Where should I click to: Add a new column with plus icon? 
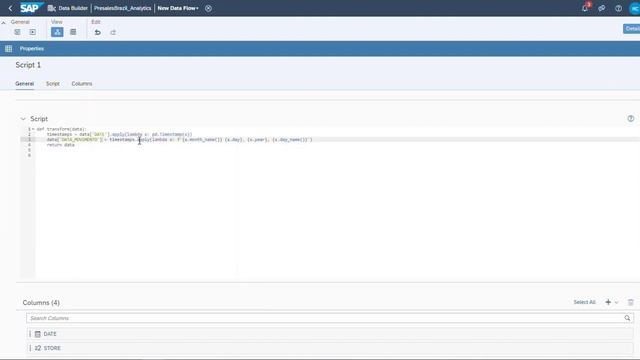(608, 302)
